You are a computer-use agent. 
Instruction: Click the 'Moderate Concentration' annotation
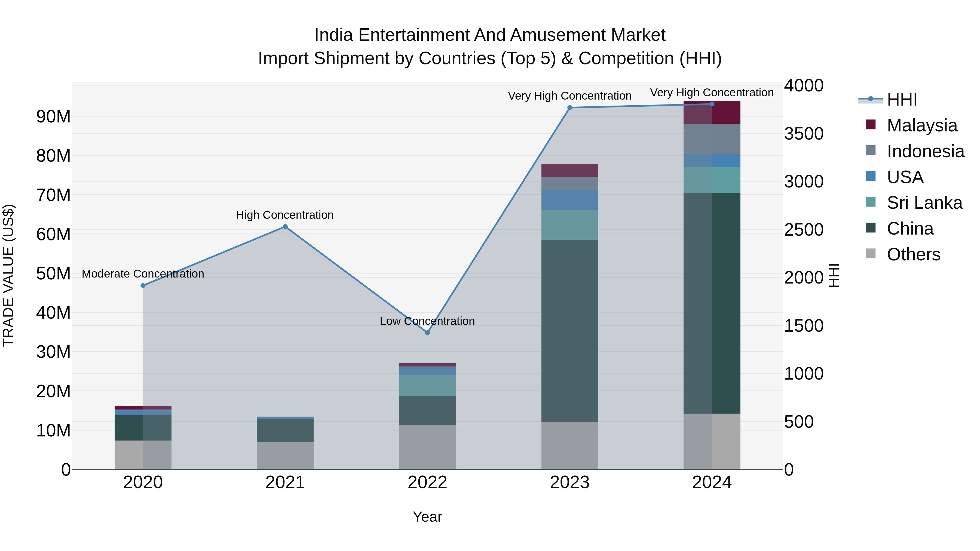(143, 274)
